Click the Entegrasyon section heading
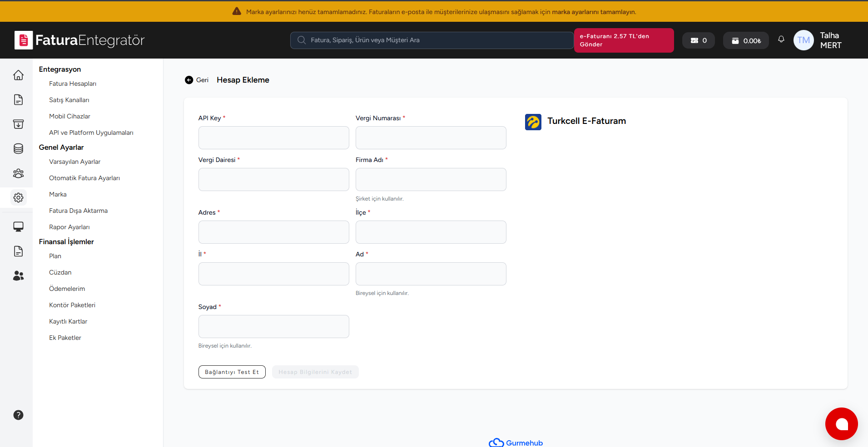The height and width of the screenshot is (447, 868). coord(60,69)
